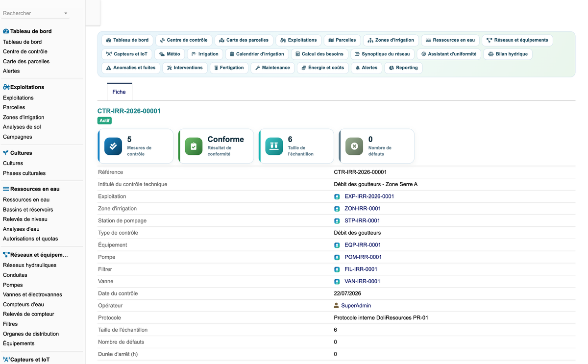This screenshot has width=588, height=364.
Task: Open EQP-IRR-0001 equipment link
Action: pos(363,245)
